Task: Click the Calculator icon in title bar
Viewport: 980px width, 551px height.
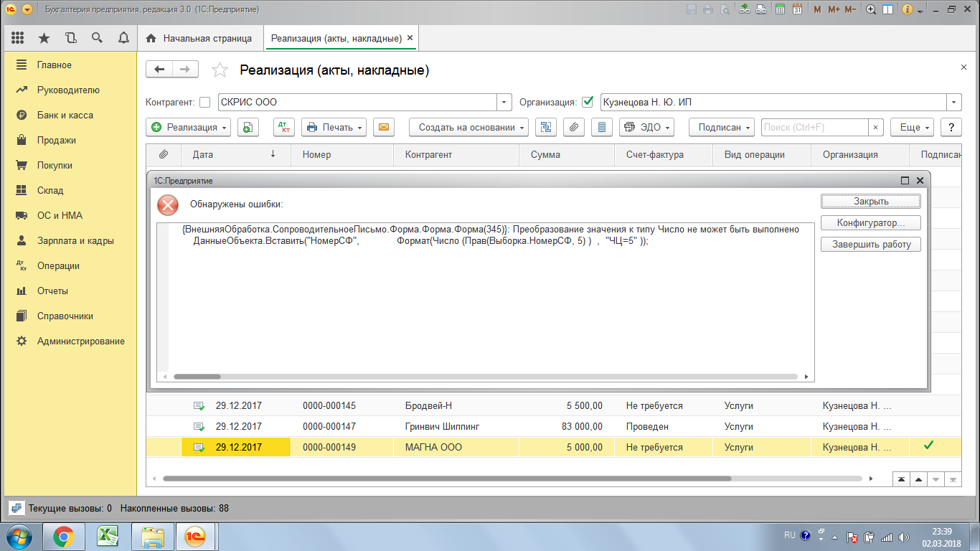Action: click(x=779, y=10)
